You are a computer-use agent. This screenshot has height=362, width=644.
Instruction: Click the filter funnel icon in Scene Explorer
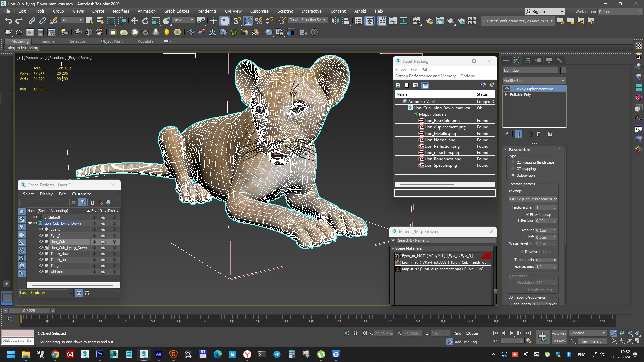pos(82,202)
